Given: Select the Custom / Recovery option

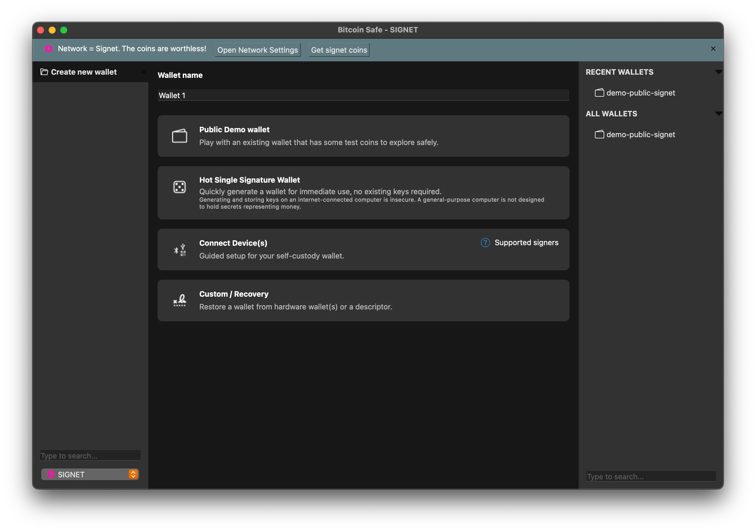Looking at the screenshot, I should pyautogui.click(x=363, y=300).
